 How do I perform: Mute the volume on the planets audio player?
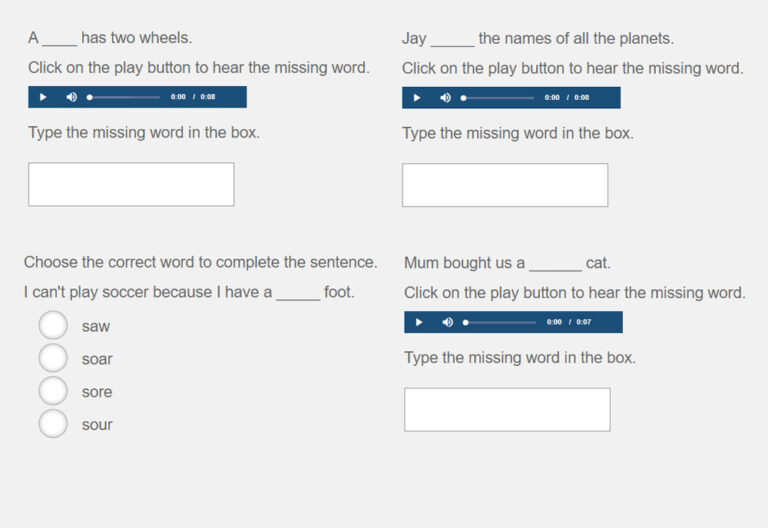click(445, 98)
